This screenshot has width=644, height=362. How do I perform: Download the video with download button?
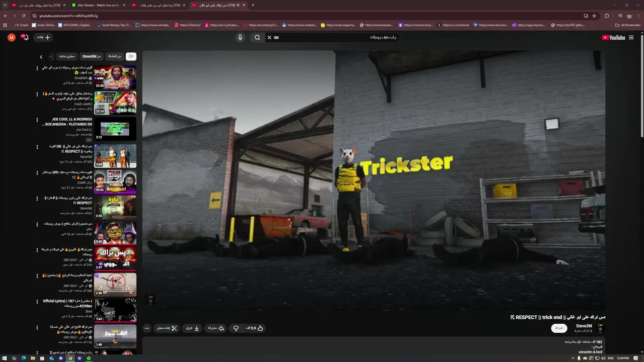coord(193,328)
